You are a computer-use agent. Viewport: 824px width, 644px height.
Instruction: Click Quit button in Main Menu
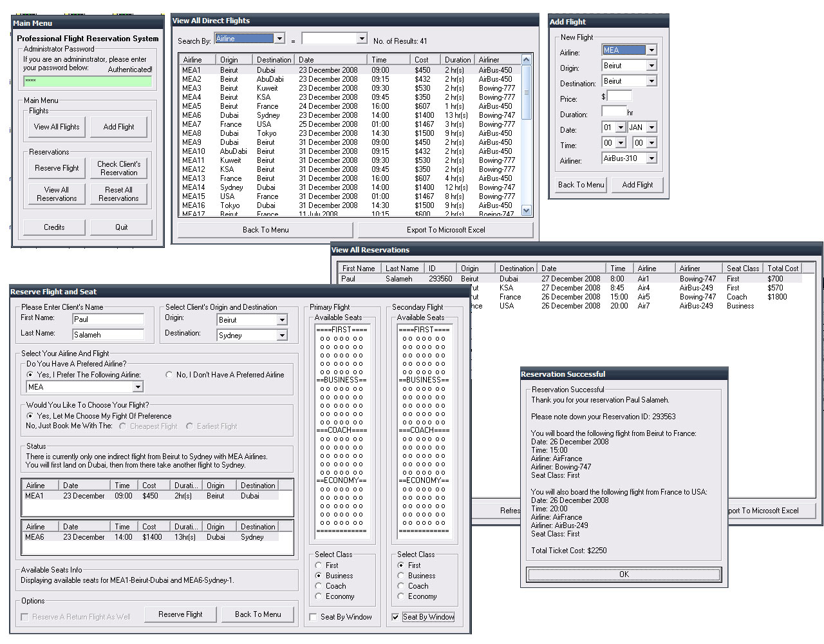click(121, 227)
